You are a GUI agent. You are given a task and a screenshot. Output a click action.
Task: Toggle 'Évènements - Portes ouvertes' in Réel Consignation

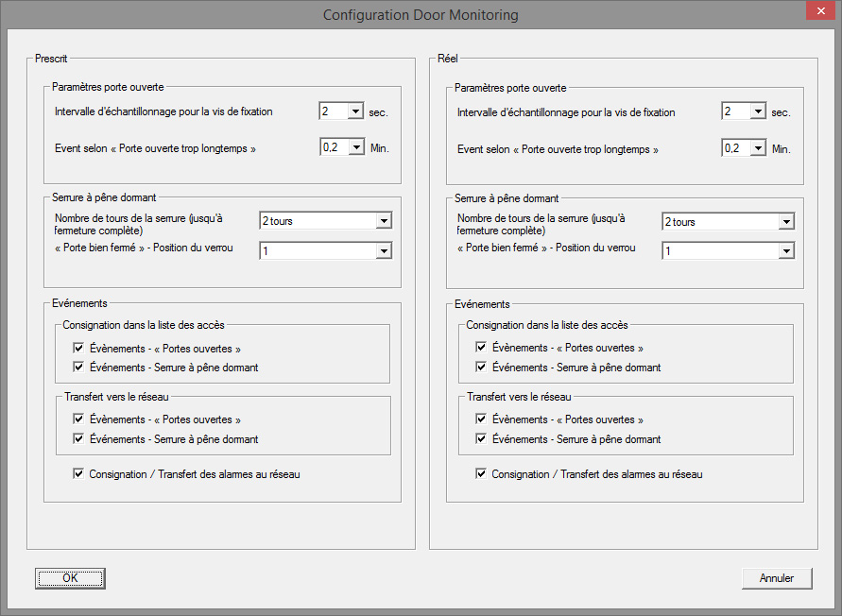[481, 347]
